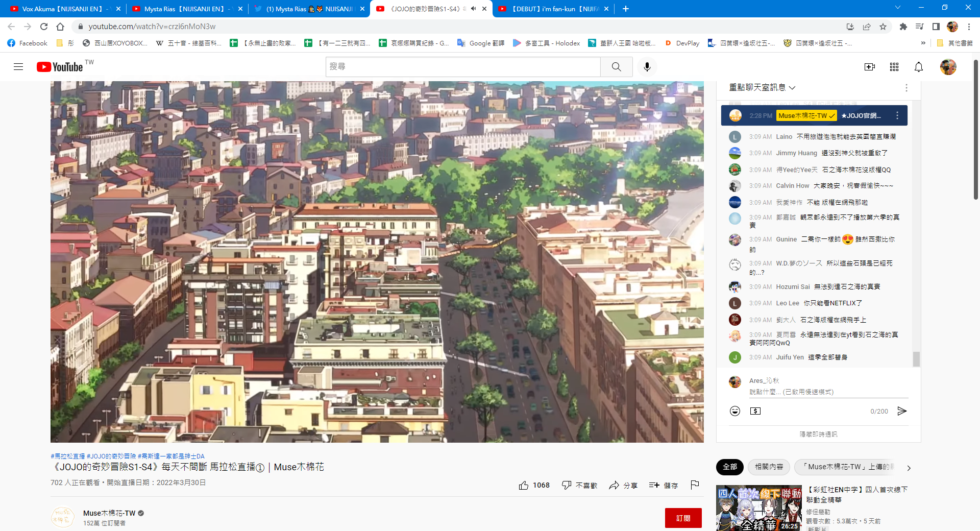Save video to playlist
Image resolution: width=980 pixels, height=531 pixels.
tap(664, 485)
